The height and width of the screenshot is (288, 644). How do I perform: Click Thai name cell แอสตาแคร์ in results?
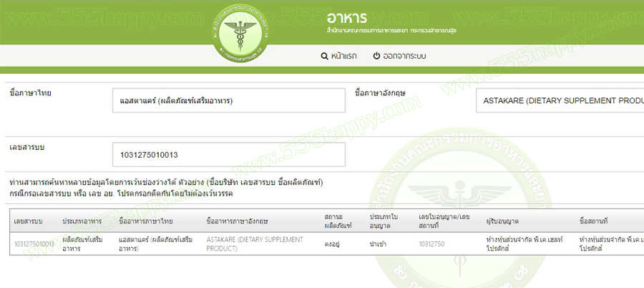(155, 244)
